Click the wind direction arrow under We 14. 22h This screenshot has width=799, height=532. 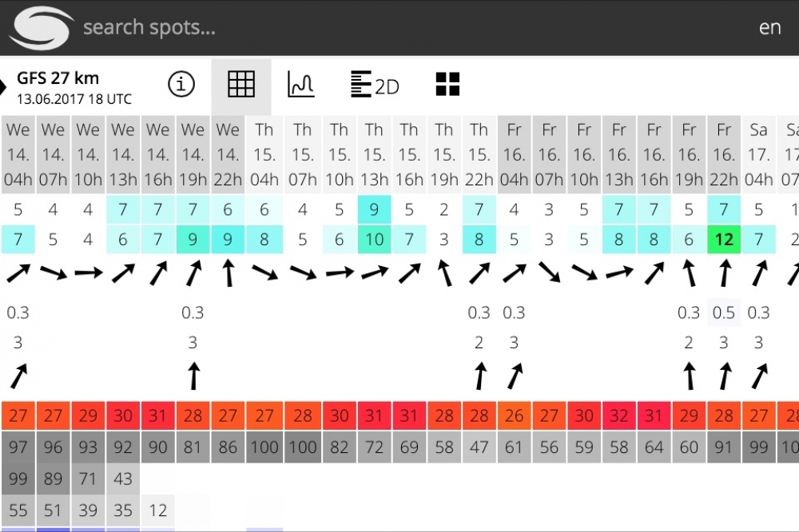click(229, 273)
